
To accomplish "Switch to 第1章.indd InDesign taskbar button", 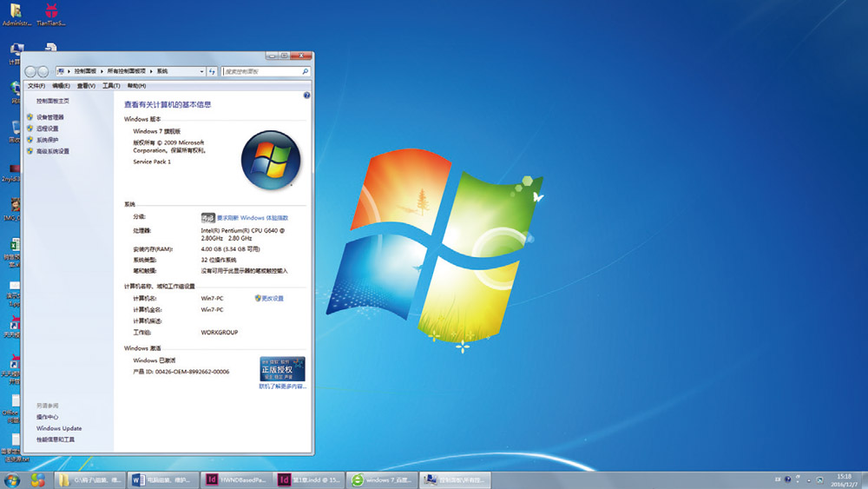I will 309,480.
